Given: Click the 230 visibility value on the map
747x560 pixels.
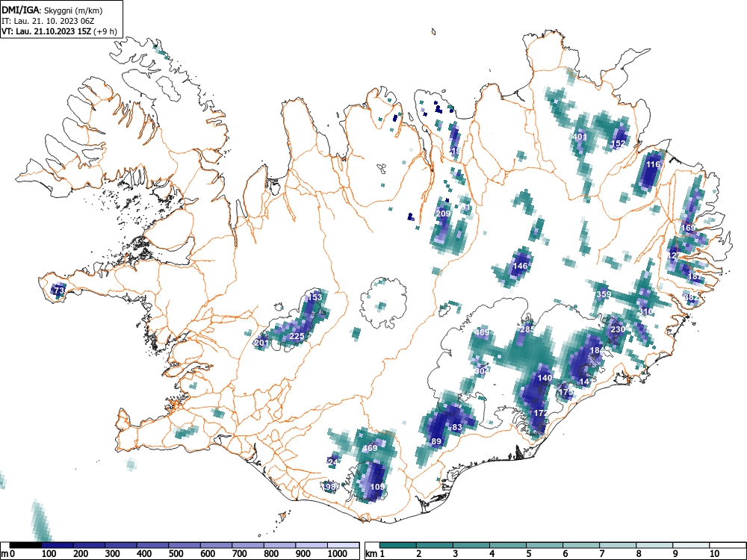Looking at the screenshot, I should point(618,329).
